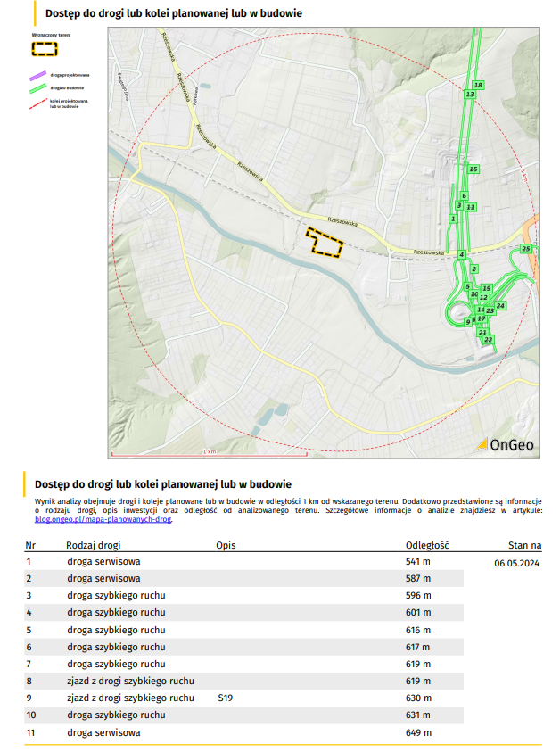Click map marker number 2
Screen dimensions: 560x752
pos(474,269)
